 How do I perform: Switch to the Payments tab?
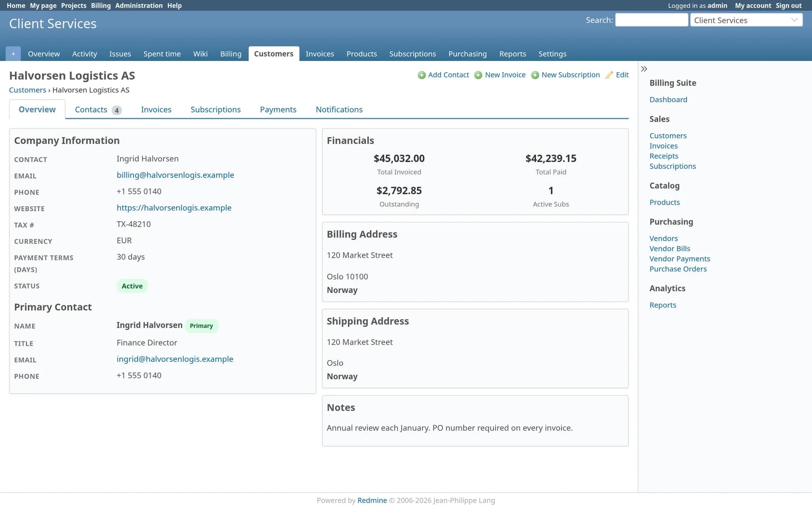tap(278, 110)
